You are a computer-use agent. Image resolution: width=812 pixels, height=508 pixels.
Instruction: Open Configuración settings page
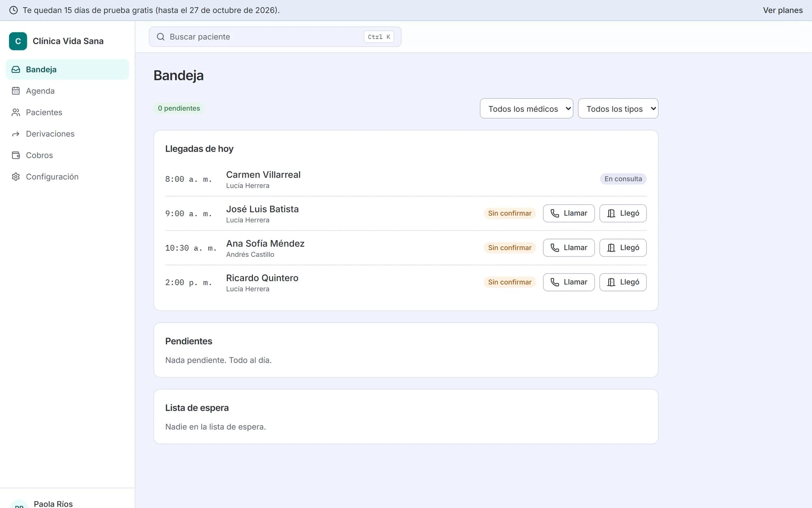pos(67,177)
